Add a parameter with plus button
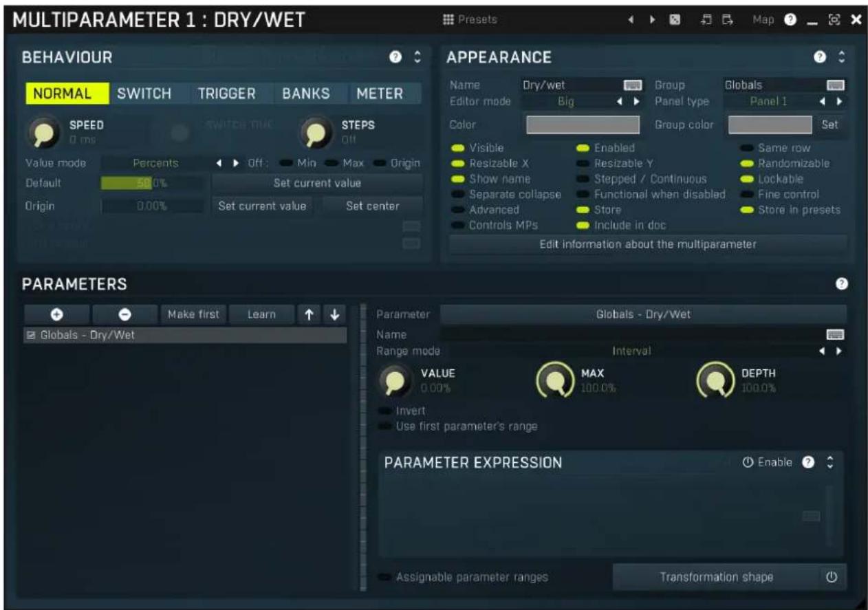Viewport: 868px width, 610px height. pos(56,314)
